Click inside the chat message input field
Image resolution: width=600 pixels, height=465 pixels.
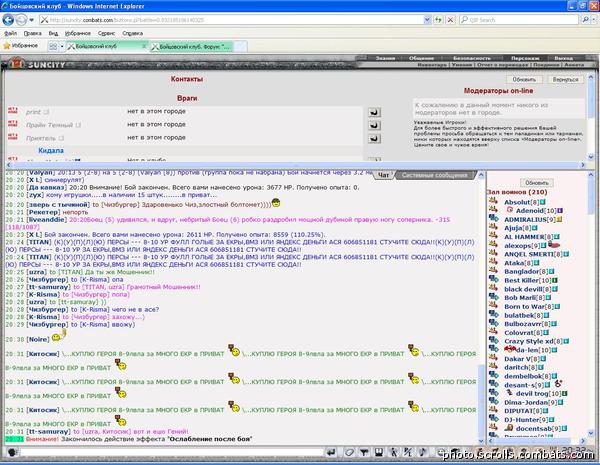(171, 452)
